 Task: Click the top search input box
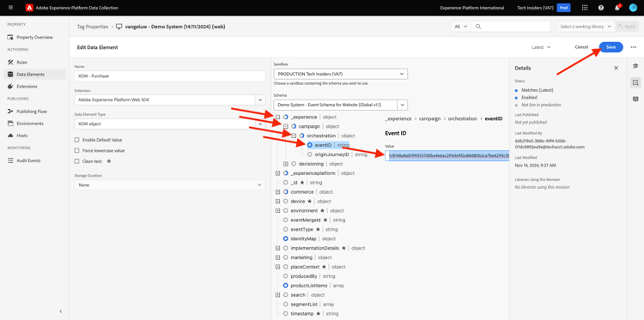[x=511, y=27]
